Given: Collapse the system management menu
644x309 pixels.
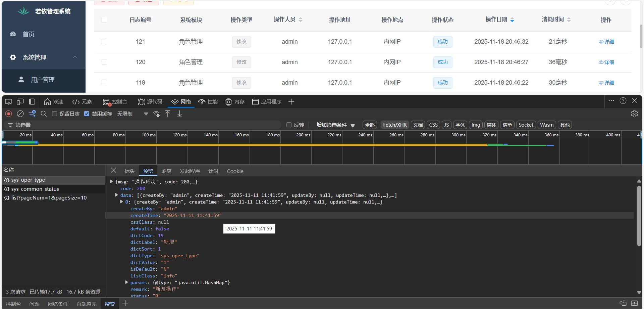Looking at the screenshot, I should tap(75, 57).
